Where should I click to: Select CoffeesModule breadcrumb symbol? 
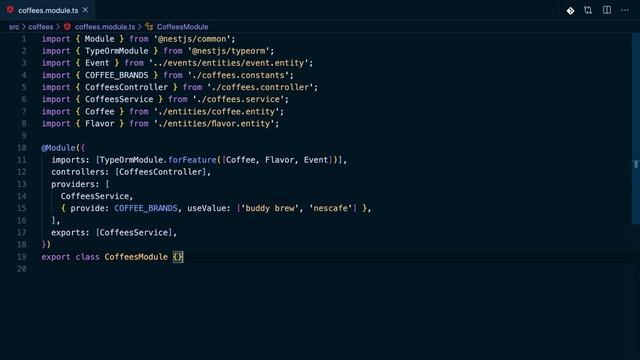pyautogui.click(x=182, y=27)
